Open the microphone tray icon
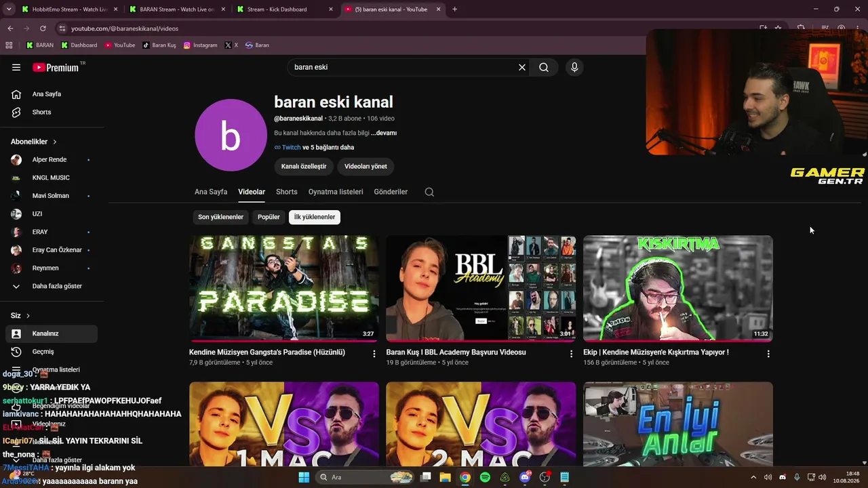 pos(797,477)
